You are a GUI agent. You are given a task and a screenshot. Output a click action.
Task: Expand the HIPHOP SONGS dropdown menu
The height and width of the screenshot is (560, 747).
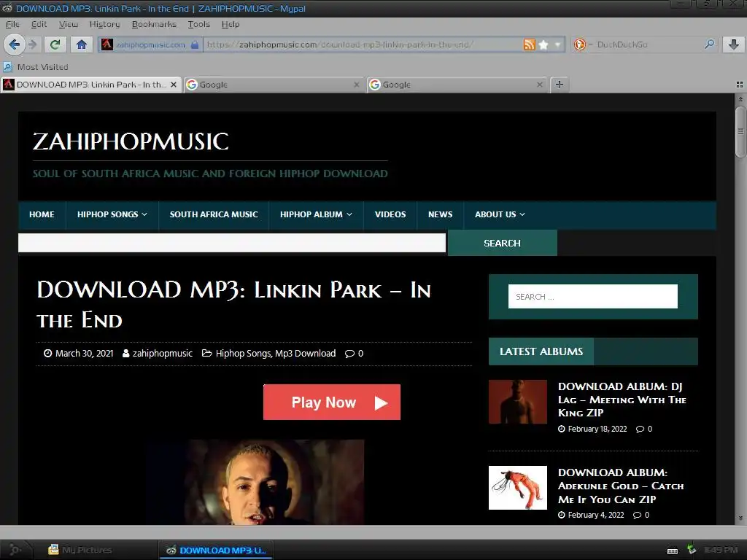(x=112, y=214)
